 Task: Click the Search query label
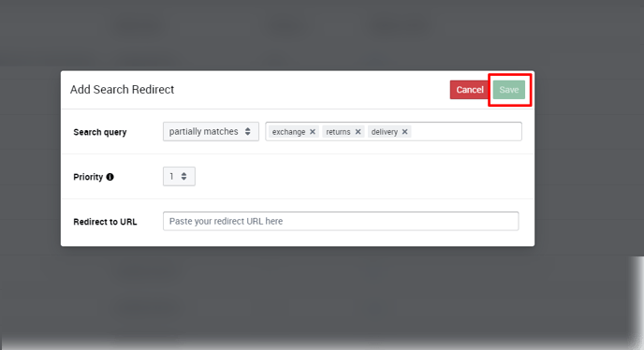pos(100,132)
